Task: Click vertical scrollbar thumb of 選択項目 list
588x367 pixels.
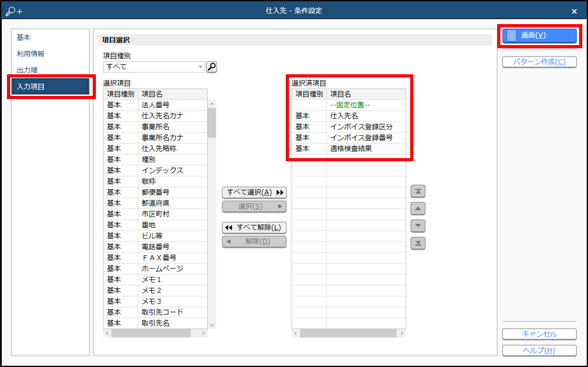Action: (x=212, y=123)
